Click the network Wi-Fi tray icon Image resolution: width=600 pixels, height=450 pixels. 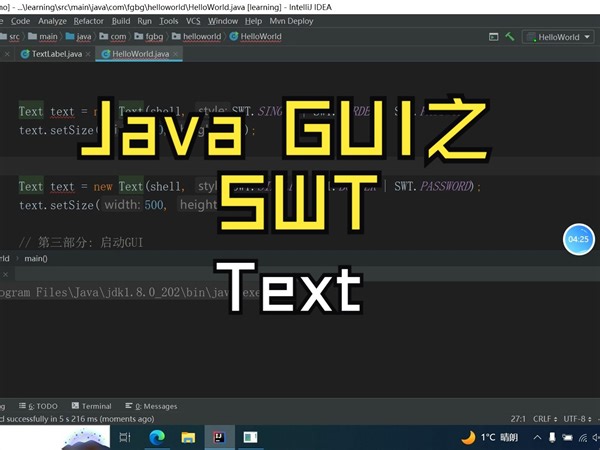582,437
